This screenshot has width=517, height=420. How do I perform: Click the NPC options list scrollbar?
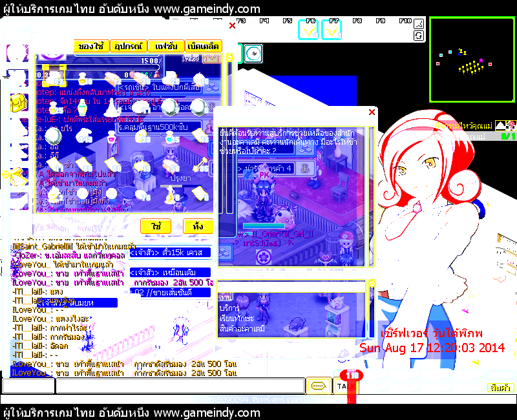(x=372, y=310)
